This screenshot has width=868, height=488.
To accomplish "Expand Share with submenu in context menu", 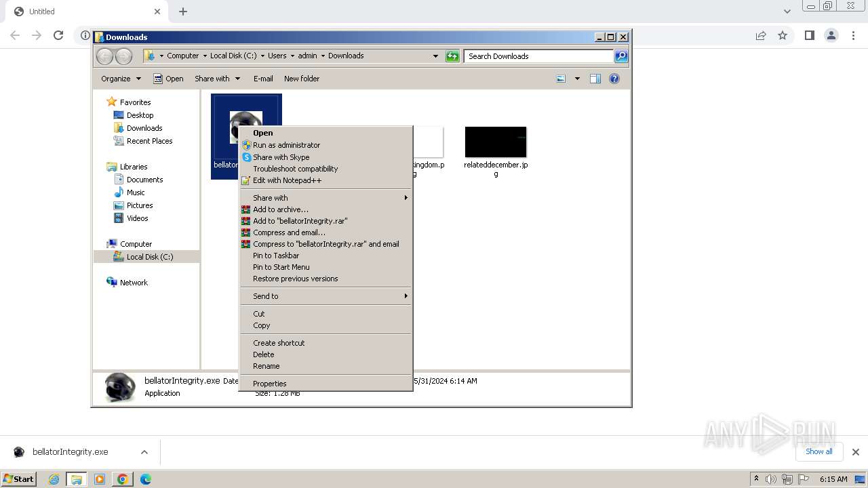I will tap(325, 198).
